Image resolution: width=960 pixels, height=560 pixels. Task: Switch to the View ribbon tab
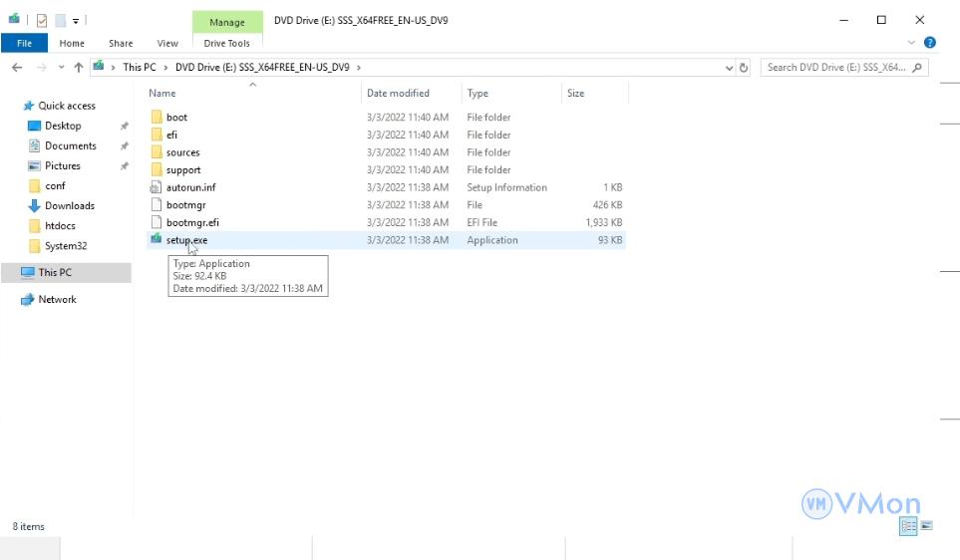pyautogui.click(x=167, y=43)
